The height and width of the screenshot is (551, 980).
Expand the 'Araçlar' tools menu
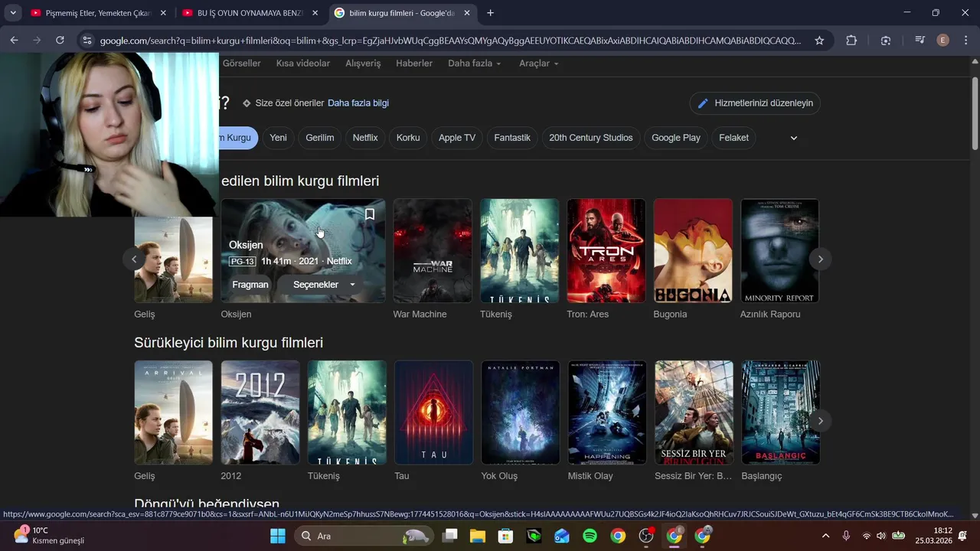pyautogui.click(x=539, y=64)
